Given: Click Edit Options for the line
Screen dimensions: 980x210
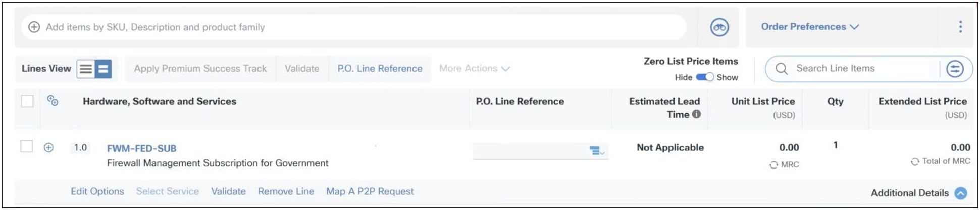Looking at the screenshot, I should coord(97,191).
